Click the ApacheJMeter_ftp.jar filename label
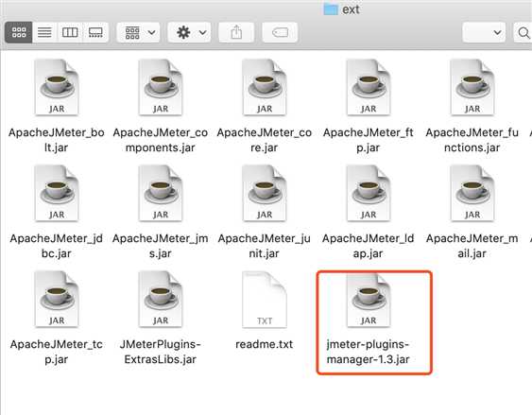Image resolution: width=532 pixels, height=415 pixels. pos(369,140)
